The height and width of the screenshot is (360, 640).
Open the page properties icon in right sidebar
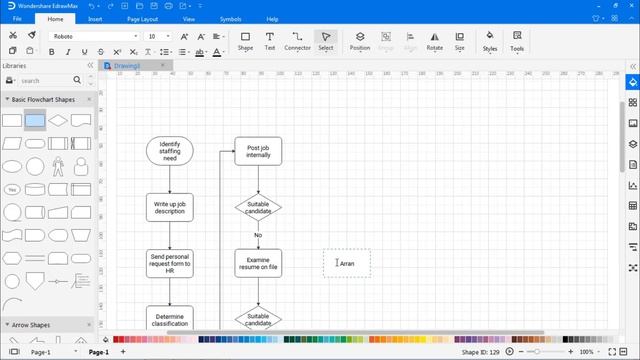tap(633, 164)
